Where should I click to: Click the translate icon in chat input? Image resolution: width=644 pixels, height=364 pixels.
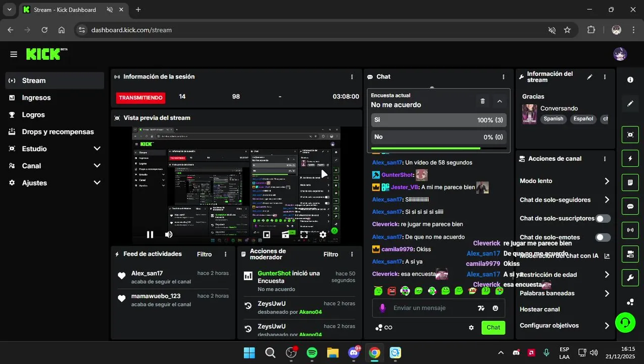(481, 308)
